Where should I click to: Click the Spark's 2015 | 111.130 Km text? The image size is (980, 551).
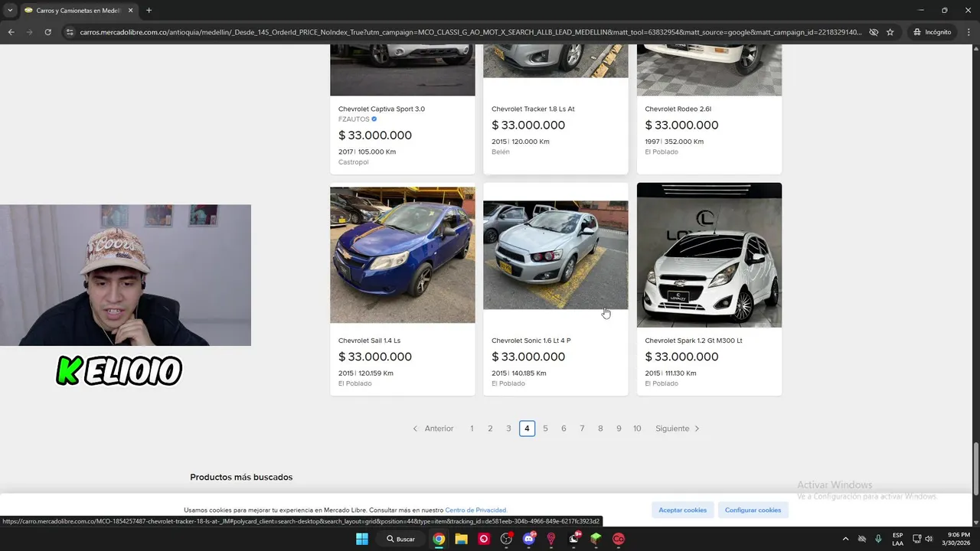671,373
